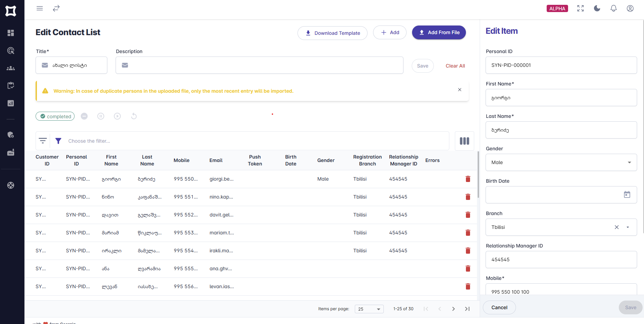This screenshot has width=644, height=324.
Task: Delete the გიორგი row with trash icon
Action: 468,179
